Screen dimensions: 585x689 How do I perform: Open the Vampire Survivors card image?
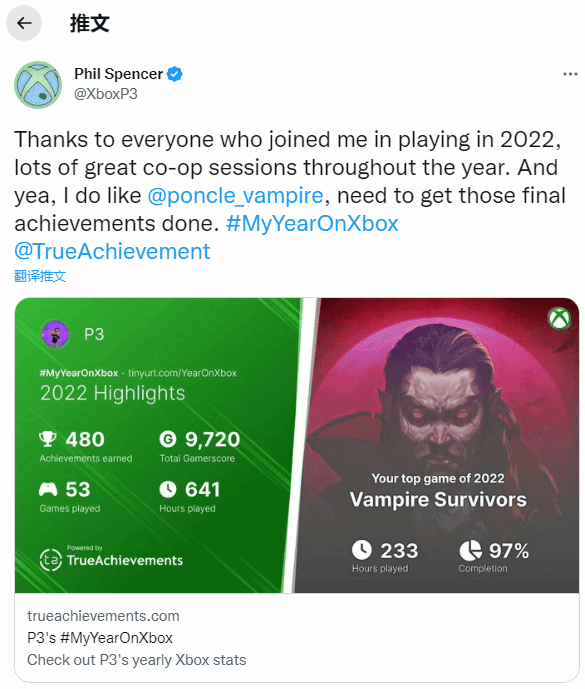[436, 445]
